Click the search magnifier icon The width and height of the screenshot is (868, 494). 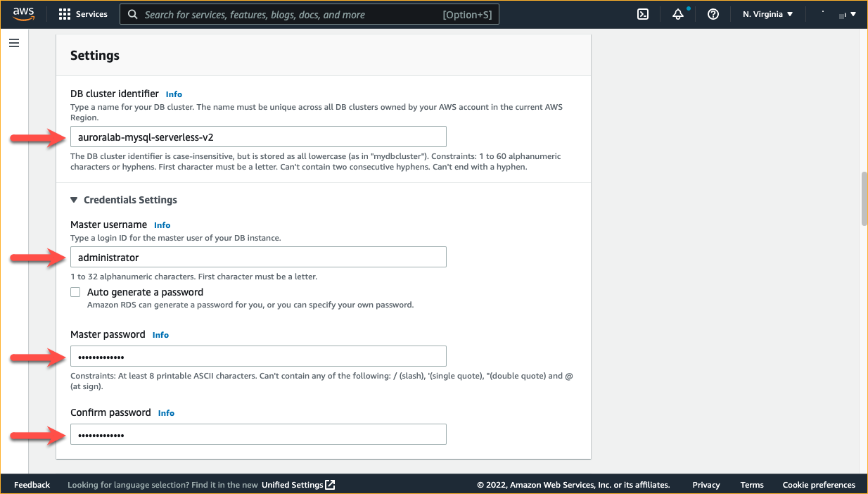[x=133, y=14]
